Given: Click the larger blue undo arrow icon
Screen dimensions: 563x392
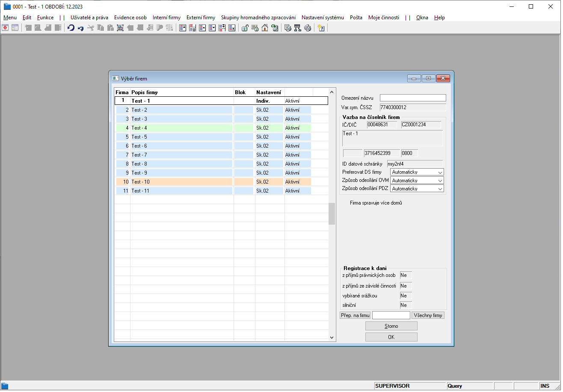Looking at the screenshot, I should click(x=71, y=28).
